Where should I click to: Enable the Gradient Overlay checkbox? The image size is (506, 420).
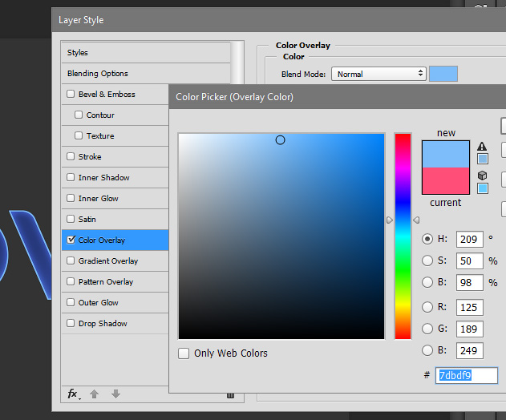(71, 260)
